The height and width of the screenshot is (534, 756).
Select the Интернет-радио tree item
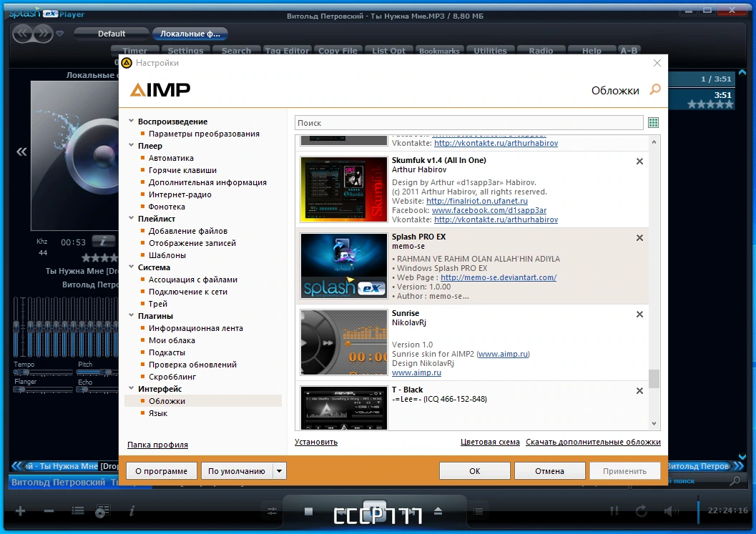[x=180, y=194]
